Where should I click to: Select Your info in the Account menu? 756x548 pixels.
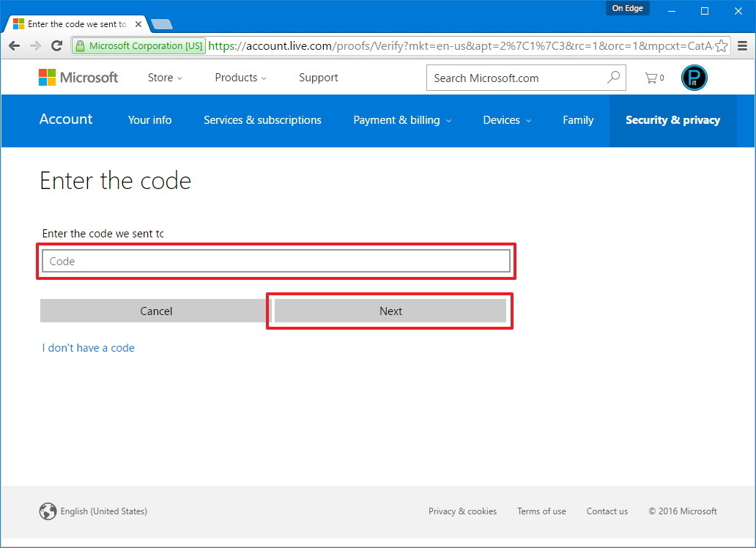click(149, 120)
